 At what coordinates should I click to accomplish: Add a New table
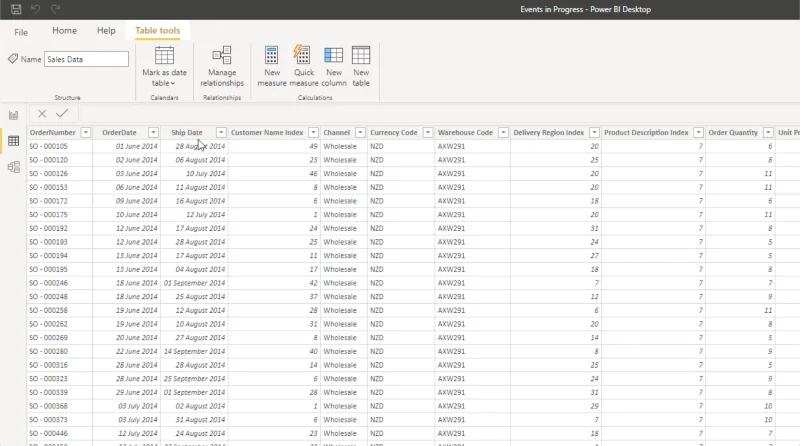[x=361, y=66]
